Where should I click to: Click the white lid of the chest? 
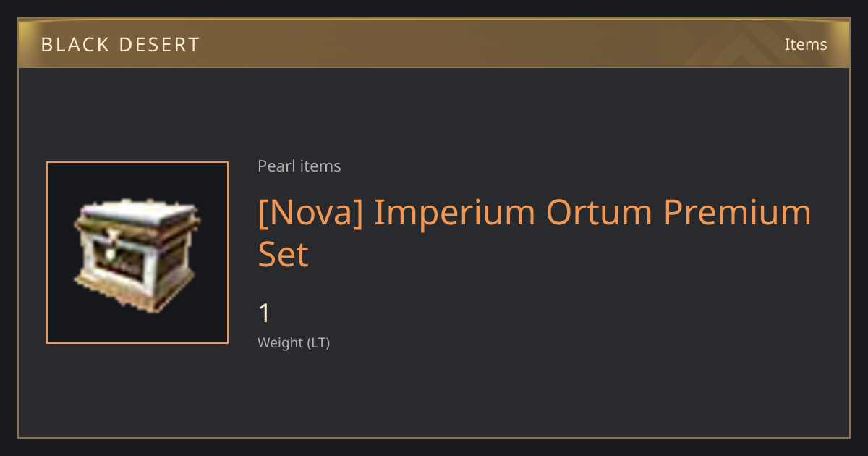point(136,214)
